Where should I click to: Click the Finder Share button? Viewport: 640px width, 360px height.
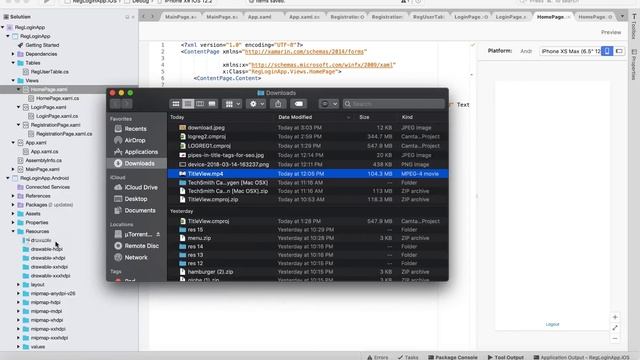pos(278,104)
